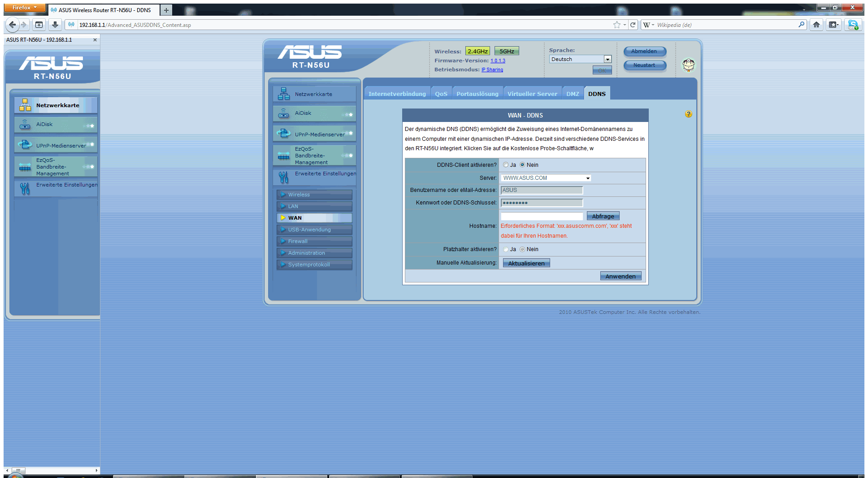Click the Firefox back arrow button
Image resolution: width=868 pixels, height=478 pixels.
[13, 25]
